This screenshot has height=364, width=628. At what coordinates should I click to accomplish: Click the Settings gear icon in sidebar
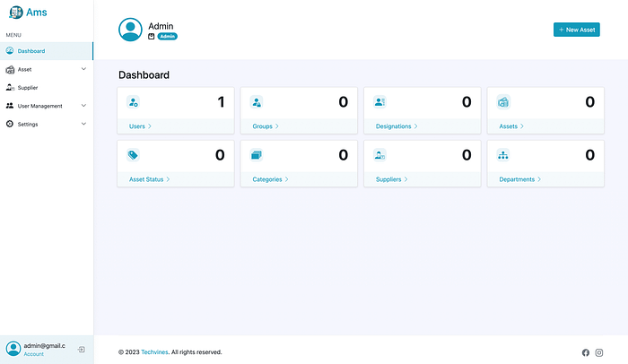click(x=10, y=124)
